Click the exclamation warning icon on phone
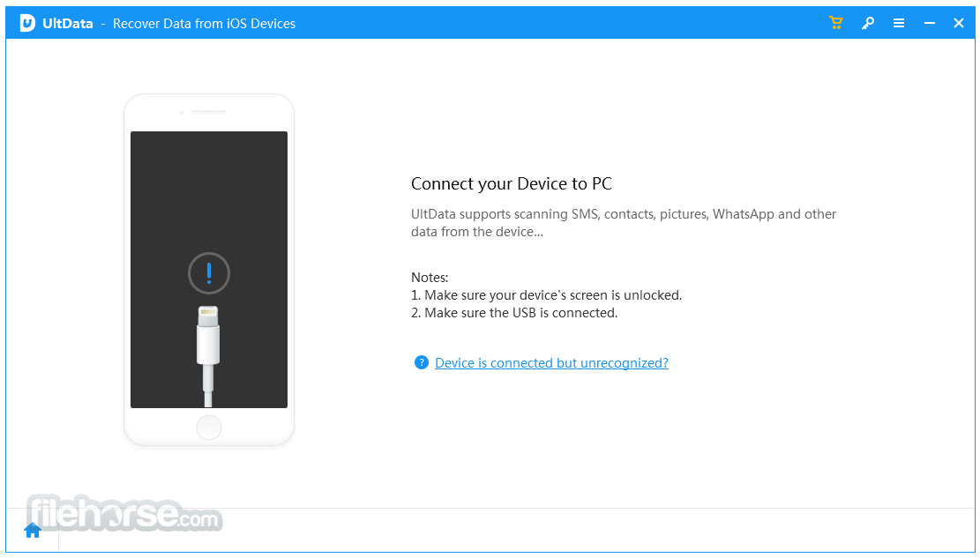This screenshot has width=980, height=558. 209,273
